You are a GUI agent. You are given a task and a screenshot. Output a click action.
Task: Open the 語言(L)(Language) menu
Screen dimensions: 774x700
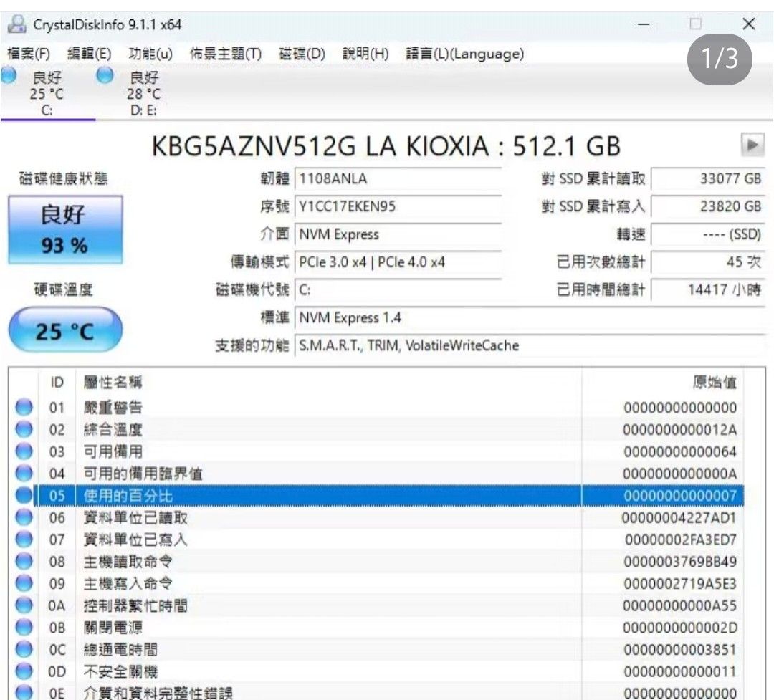pos(464,54)
